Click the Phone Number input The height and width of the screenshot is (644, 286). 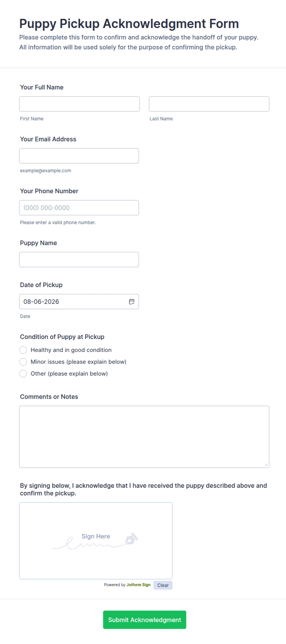pyautogui.click(x=79, y=208)
